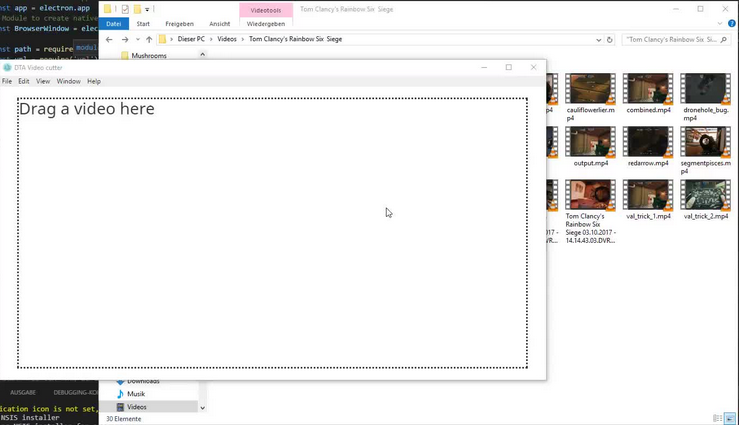The width and height of the screenshot is (739, 425).
Task: Go back using Explorer's back arrow
Action: click(x=109, y=40)
